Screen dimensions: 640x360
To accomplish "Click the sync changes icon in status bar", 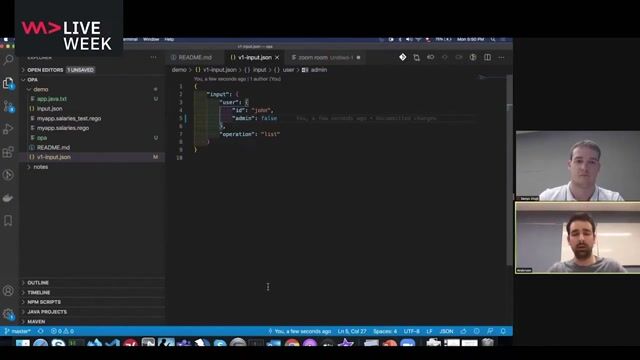I will [40, 331].
